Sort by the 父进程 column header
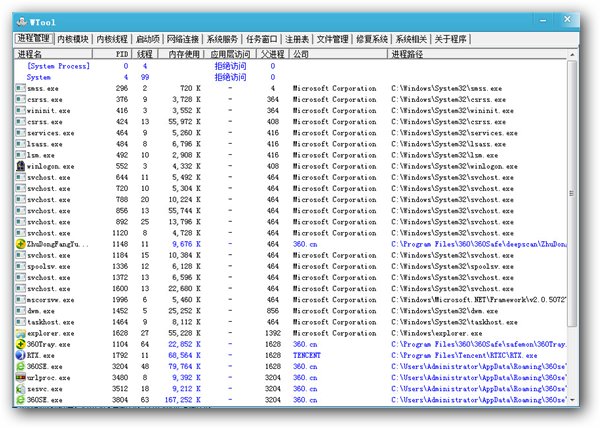The height and width of the screenshot is (428, 600). point(272,54)
